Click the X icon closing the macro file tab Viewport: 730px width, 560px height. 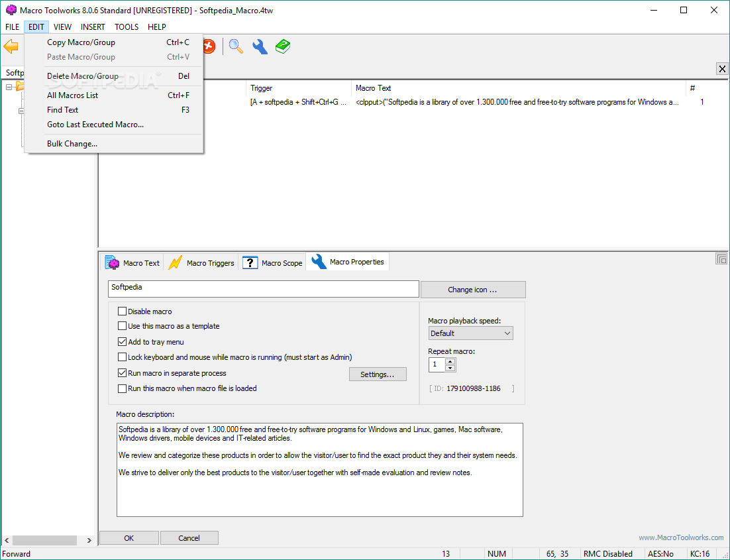(x=722, y=69)
